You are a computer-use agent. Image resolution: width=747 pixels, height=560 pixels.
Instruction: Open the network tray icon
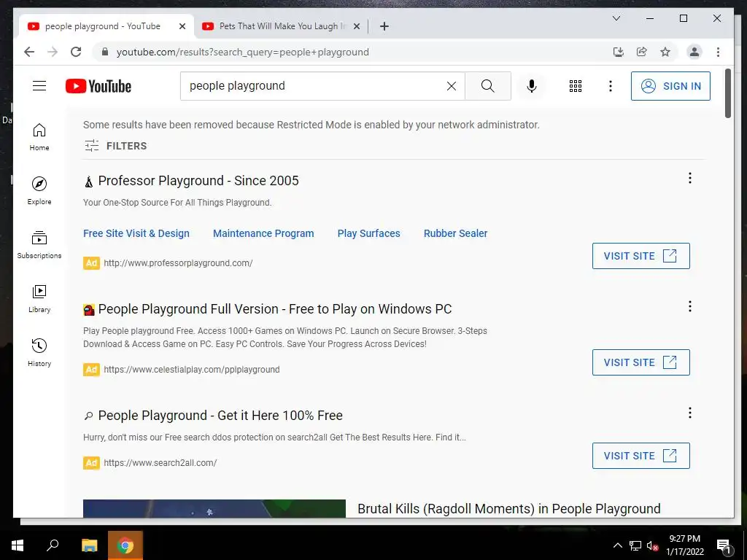pos(635,546)
